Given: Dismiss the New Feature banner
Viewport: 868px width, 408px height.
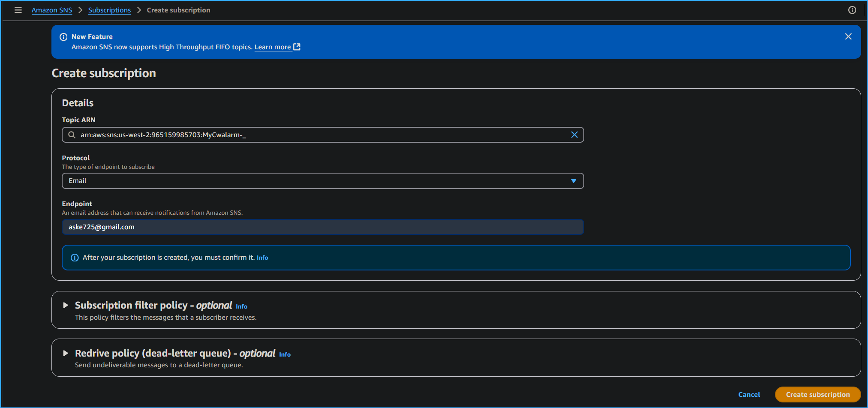Looking at the screenshot, I should click(x=848, y=36).
